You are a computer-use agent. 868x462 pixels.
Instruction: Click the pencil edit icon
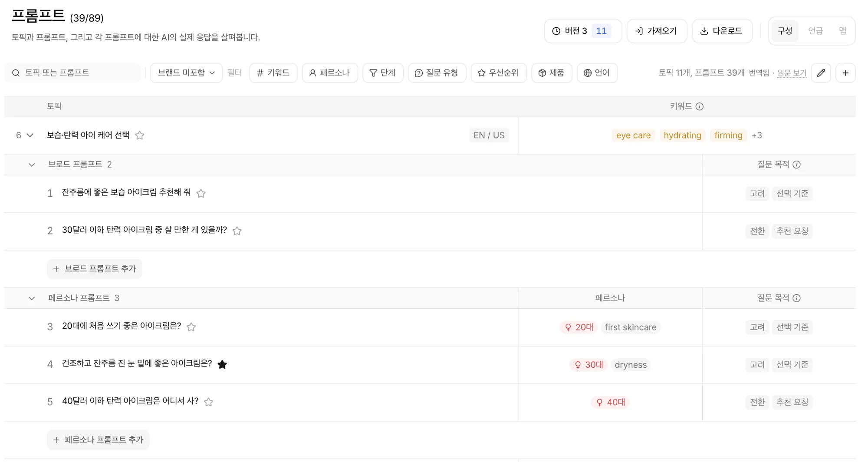click(821, 73)
